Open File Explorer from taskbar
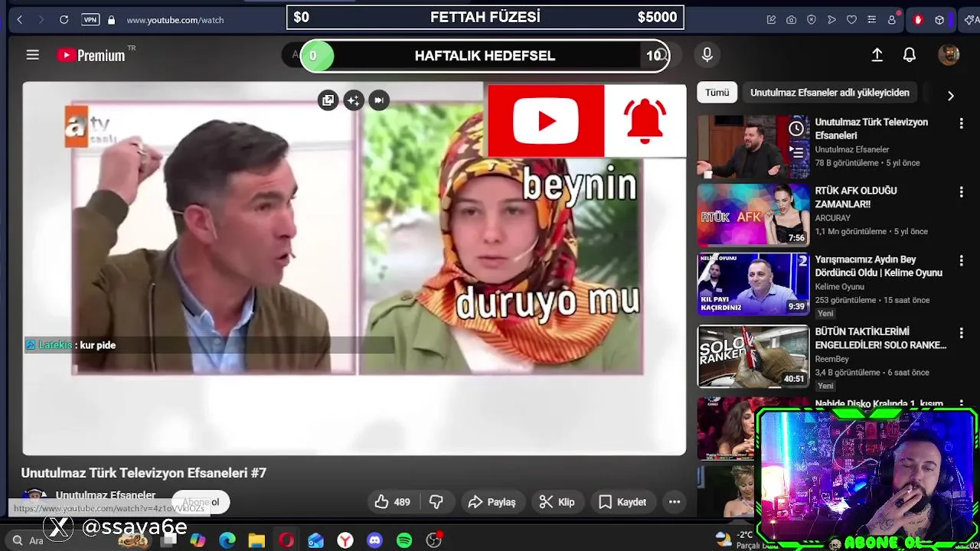 (256, 540)
